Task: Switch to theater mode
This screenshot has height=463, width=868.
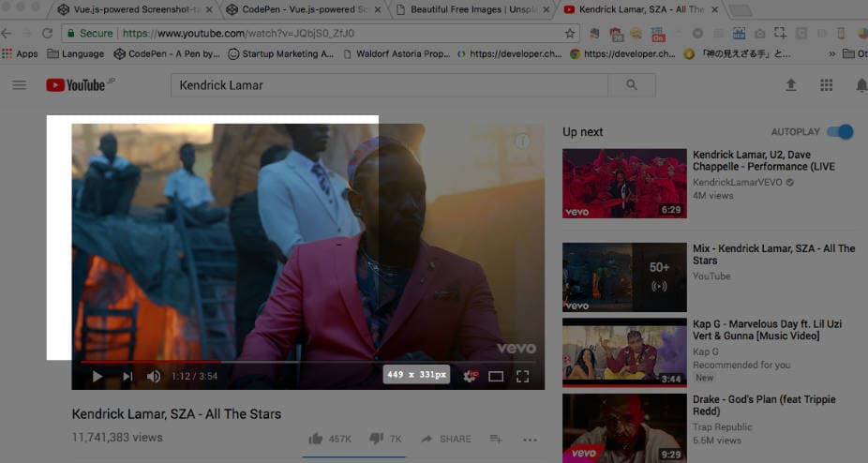Action: pyautogui.click(x=496, y=377)
